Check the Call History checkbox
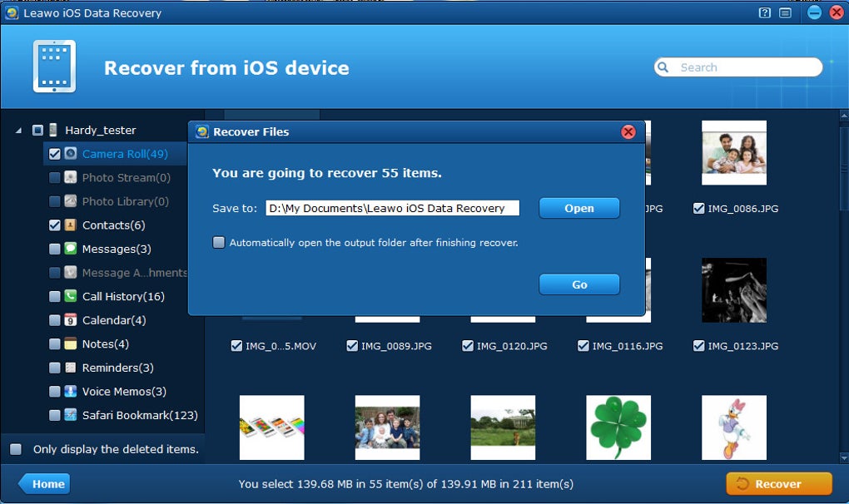This screenshot has width=849, height=504. click(x=55, y=296)
